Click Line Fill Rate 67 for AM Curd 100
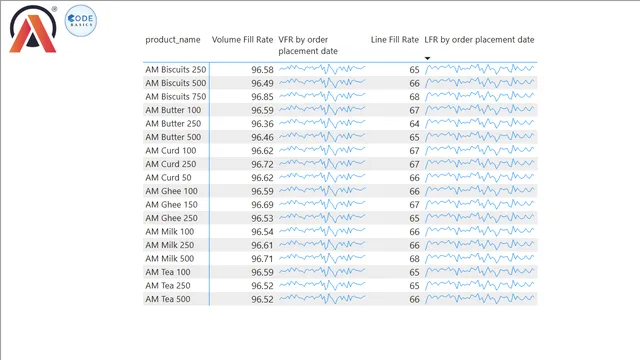The width and height of the screenshot is (640, 360). coord(414,151)
